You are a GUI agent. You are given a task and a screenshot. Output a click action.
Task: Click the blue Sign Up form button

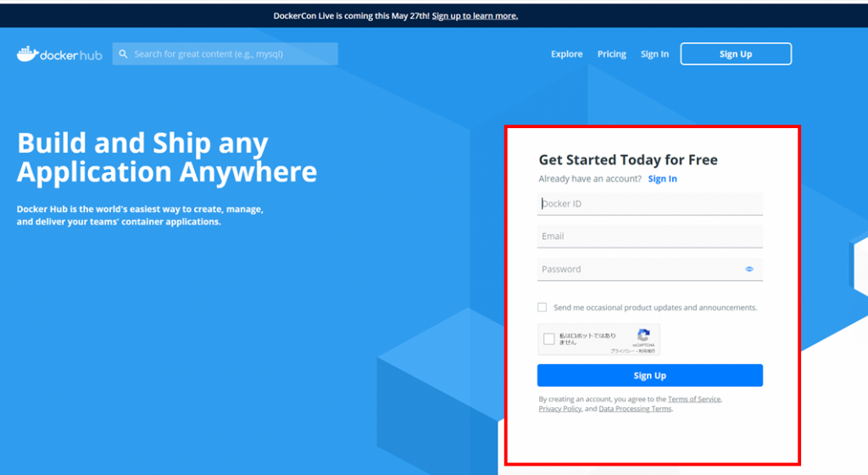tap(650, 376)
